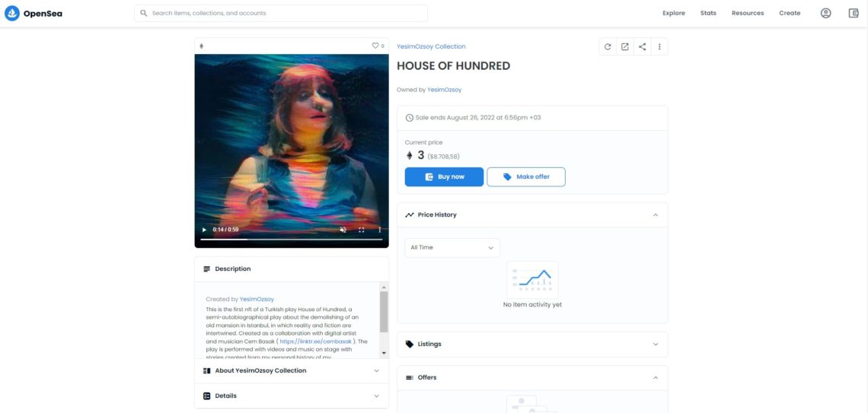This screenshot has height=413, width=868.
Task: Refresh metadata with the reload icon
Action: click(x=608, y=47)
